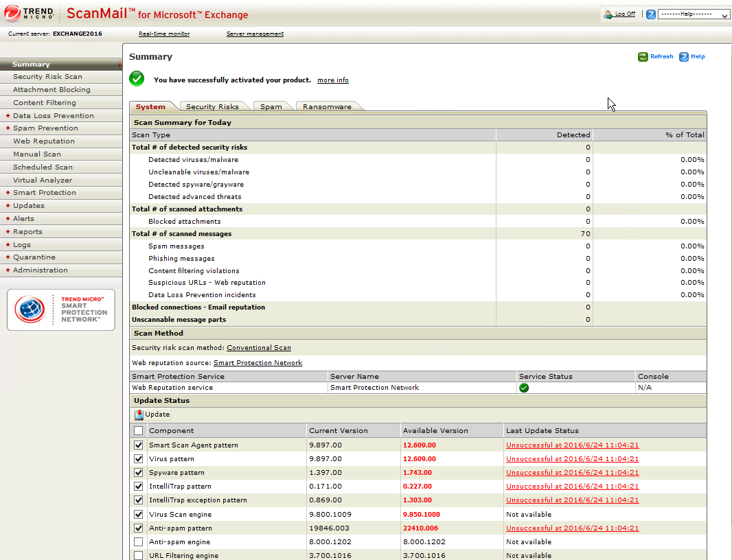Click the green product activated checkmark icon
The width and height of the screenshot is (732, 560).
[137, 79]
